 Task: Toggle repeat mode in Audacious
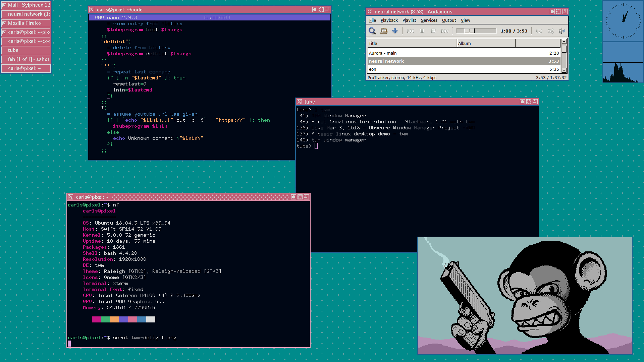tap(539, 31)
